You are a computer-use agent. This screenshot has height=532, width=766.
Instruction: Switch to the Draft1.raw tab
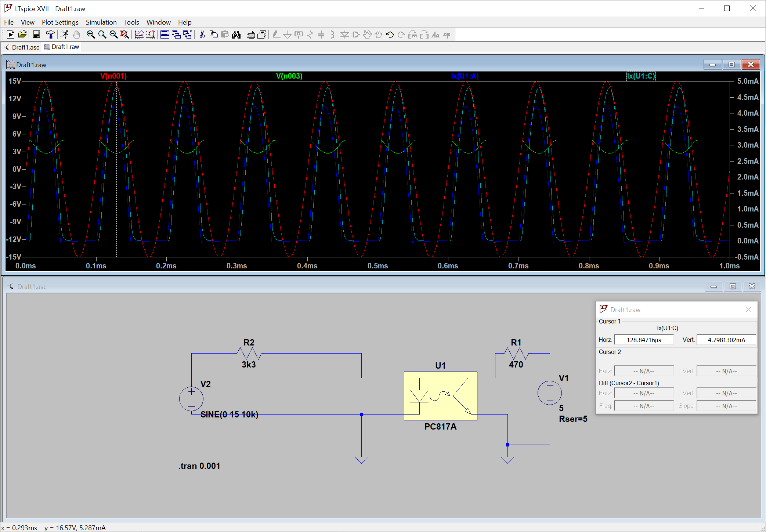[x=61, y=47]
